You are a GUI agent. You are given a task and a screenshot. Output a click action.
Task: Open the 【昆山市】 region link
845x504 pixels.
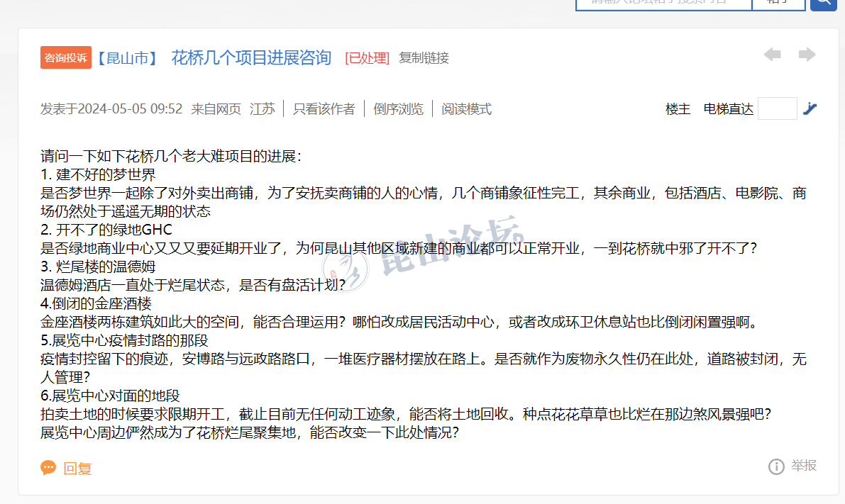(128, 58)
